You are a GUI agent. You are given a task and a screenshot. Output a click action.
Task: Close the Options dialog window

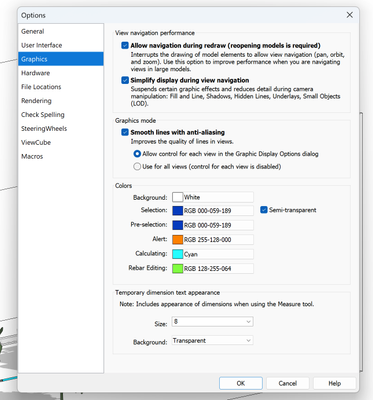350,15
